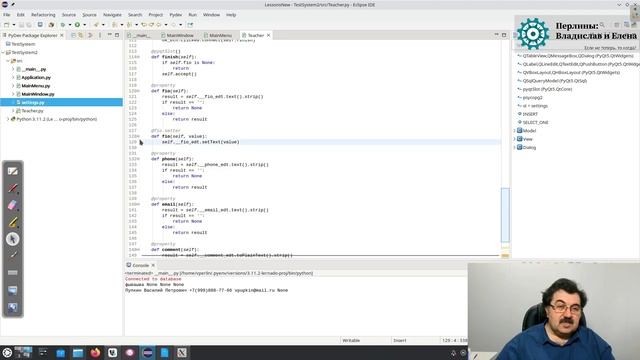This screenshot has width=640, height=360.
Task: Select the yellow highlighter annotation tool
Action: (x=13, y=222)
